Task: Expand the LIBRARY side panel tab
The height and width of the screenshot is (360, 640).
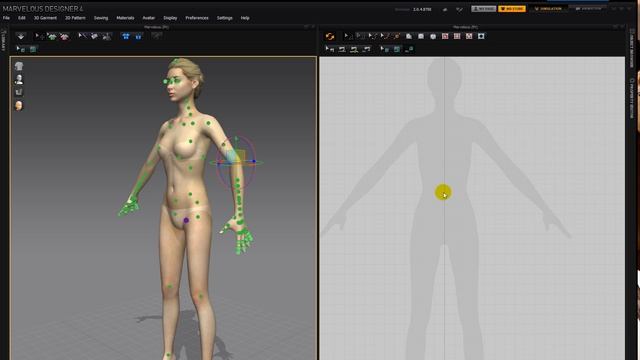Action: (x=4, y=40)
